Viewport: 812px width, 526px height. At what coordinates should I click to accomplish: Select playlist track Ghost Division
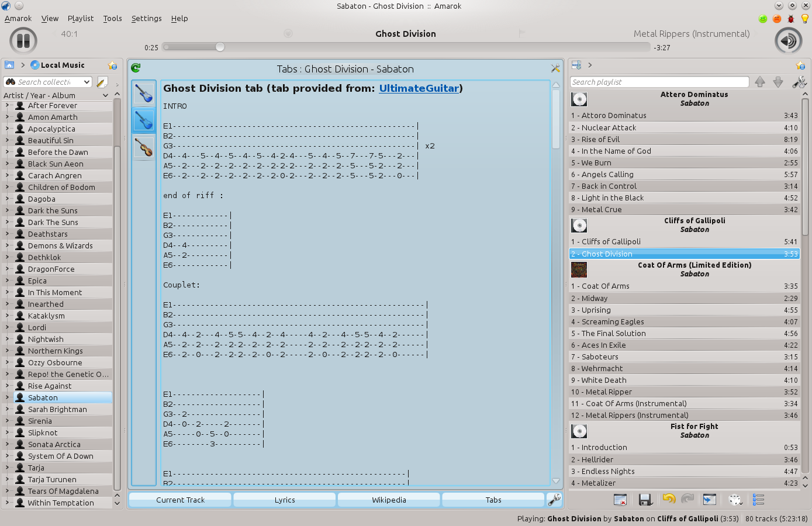tap(685, 254)
